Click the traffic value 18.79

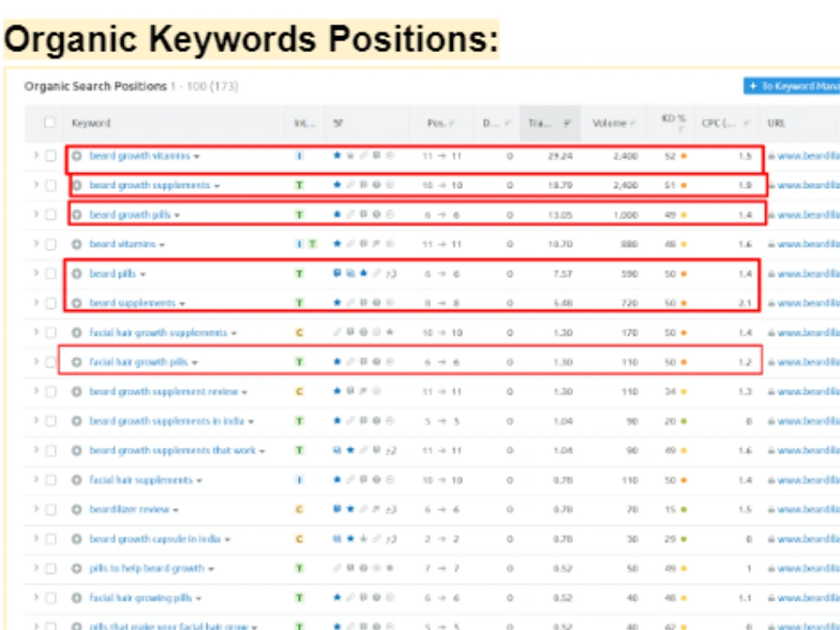[559, 186]
